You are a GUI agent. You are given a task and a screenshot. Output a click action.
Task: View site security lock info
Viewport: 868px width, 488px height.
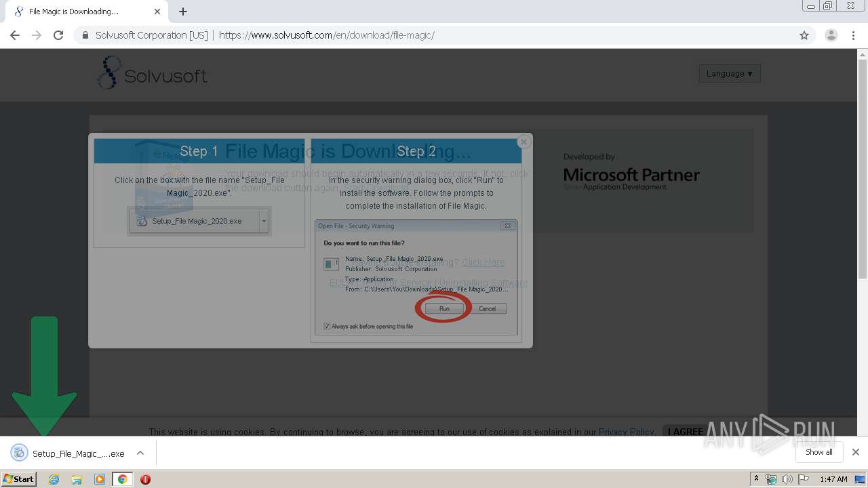pyautogui.click(x=85, y=35)
